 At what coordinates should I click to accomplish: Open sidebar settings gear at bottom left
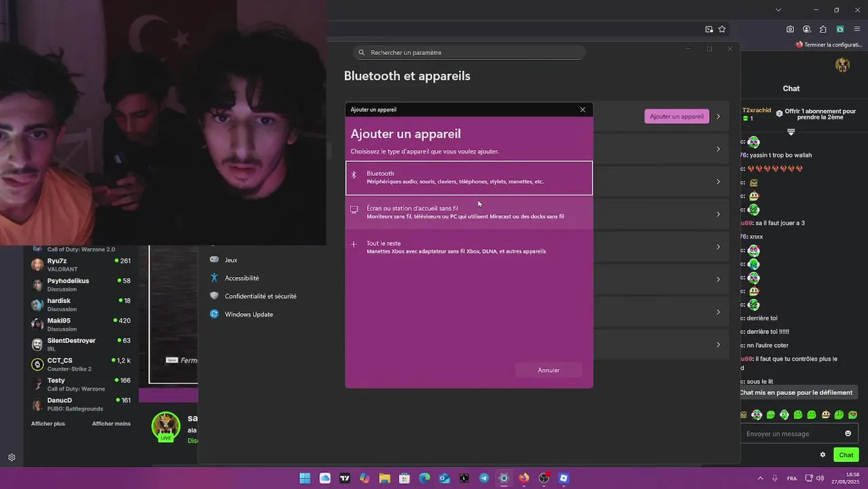click(12, 457)
